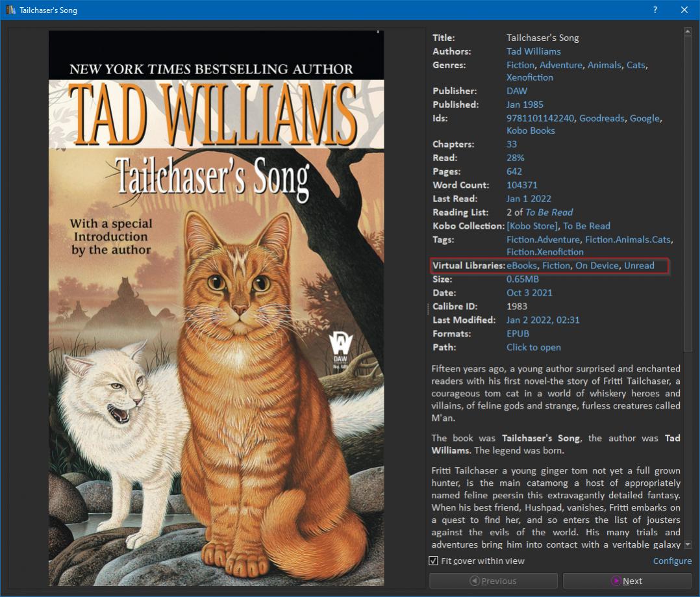Click the Click to open path link
The width and height of the screenshot is (700, 597).
(534, 348)
